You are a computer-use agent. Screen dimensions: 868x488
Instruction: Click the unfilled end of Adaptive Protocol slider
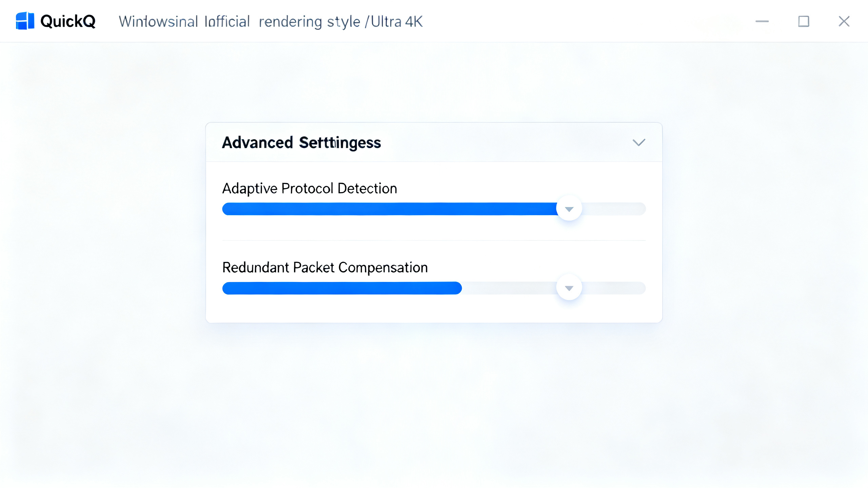tap(614, 209)
